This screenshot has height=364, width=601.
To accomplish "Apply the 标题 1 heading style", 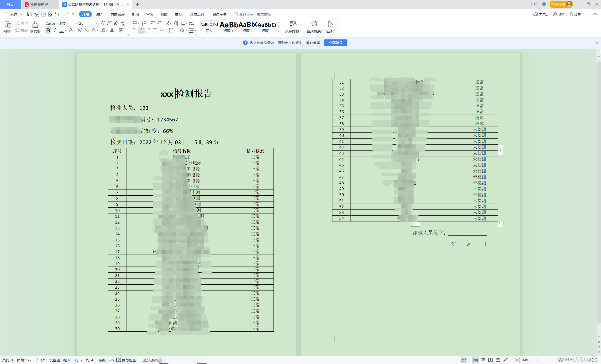I will click(228, 27).
